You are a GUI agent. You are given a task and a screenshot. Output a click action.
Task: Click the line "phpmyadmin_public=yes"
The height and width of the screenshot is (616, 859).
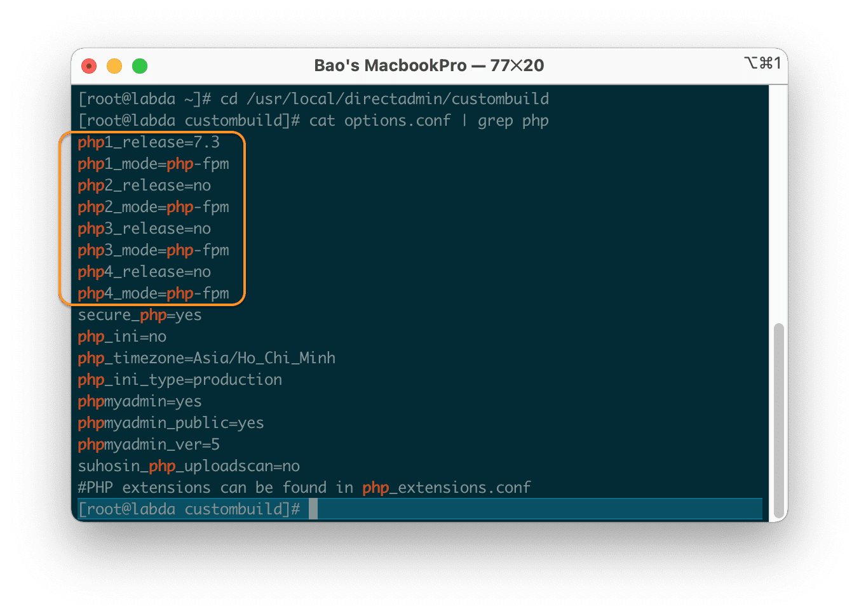pos(171,424)
